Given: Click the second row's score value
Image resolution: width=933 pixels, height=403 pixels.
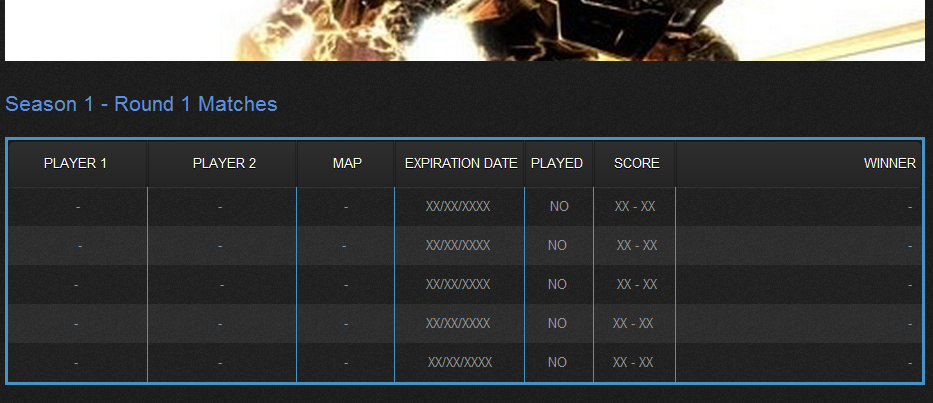Looking at the screenshot, I should (637, 246).
